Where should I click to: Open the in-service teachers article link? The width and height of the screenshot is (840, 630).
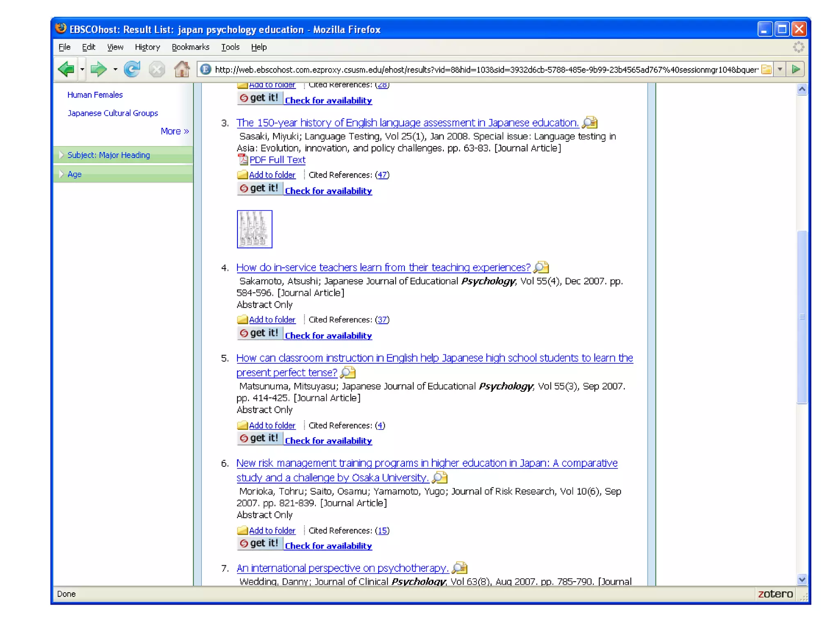point(383,267)
